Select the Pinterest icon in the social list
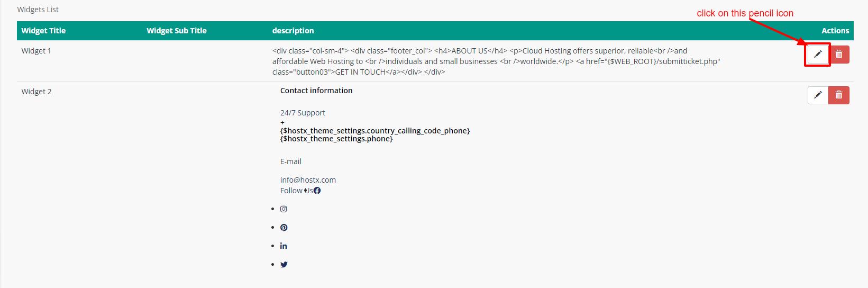This screenshot has height=288, width=868. pyautogui.click(x=284, y=228)
